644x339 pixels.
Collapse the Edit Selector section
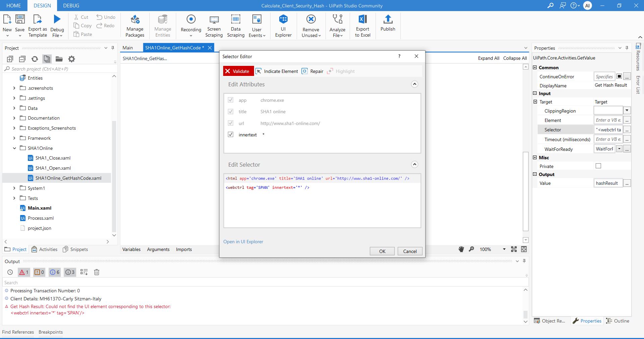point(414,164)
